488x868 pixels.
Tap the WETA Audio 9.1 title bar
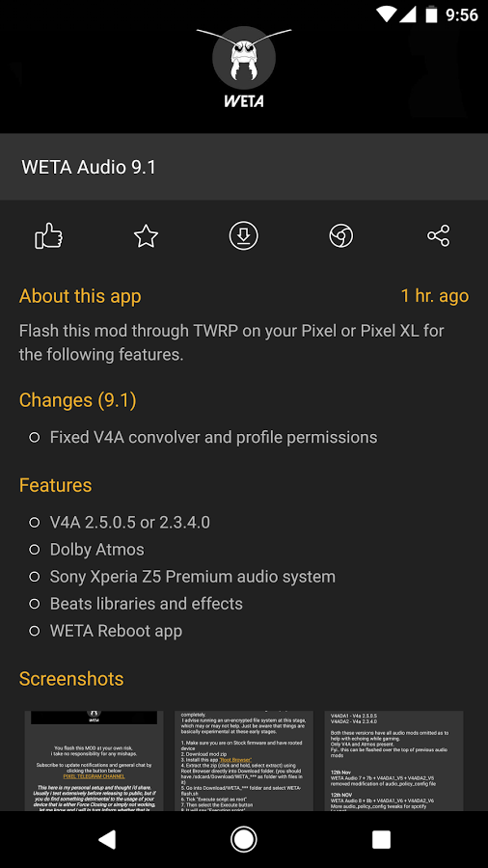(x=244, y=167)
